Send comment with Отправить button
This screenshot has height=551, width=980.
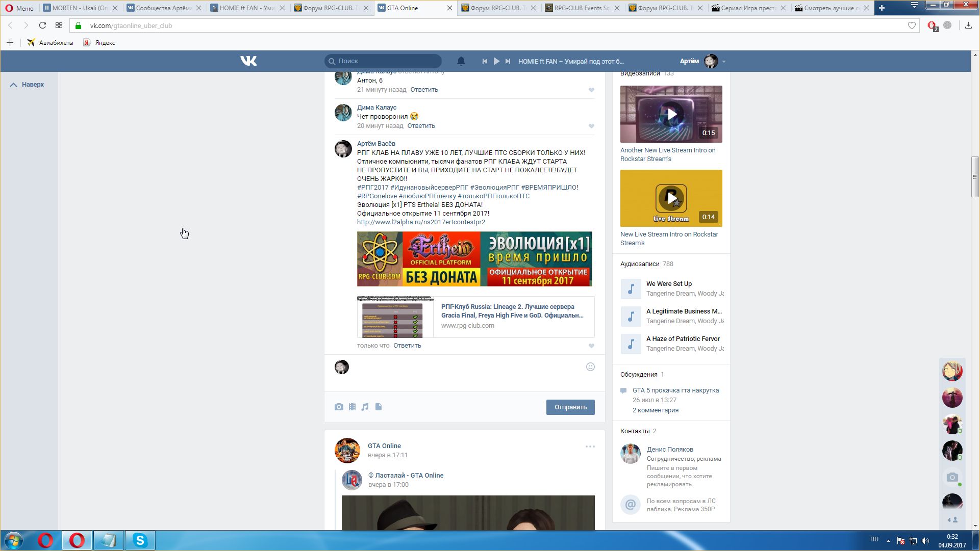click(x=570, y=407)
